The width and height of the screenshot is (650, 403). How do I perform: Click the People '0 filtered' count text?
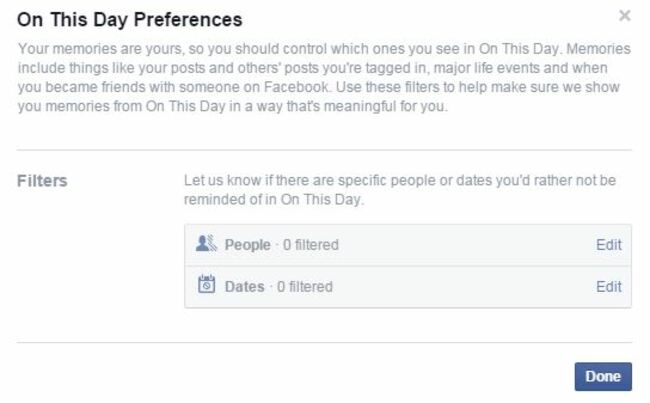point(310,245)
